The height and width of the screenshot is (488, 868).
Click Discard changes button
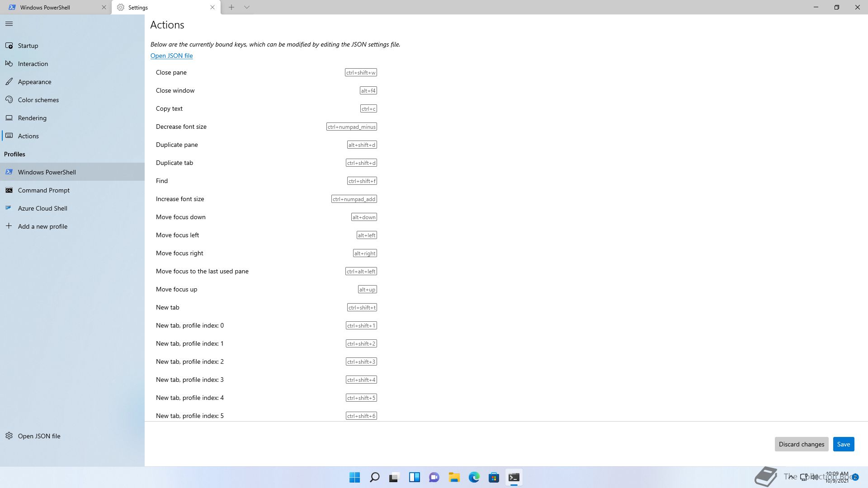pyautogui.click(x=801, y=444)
